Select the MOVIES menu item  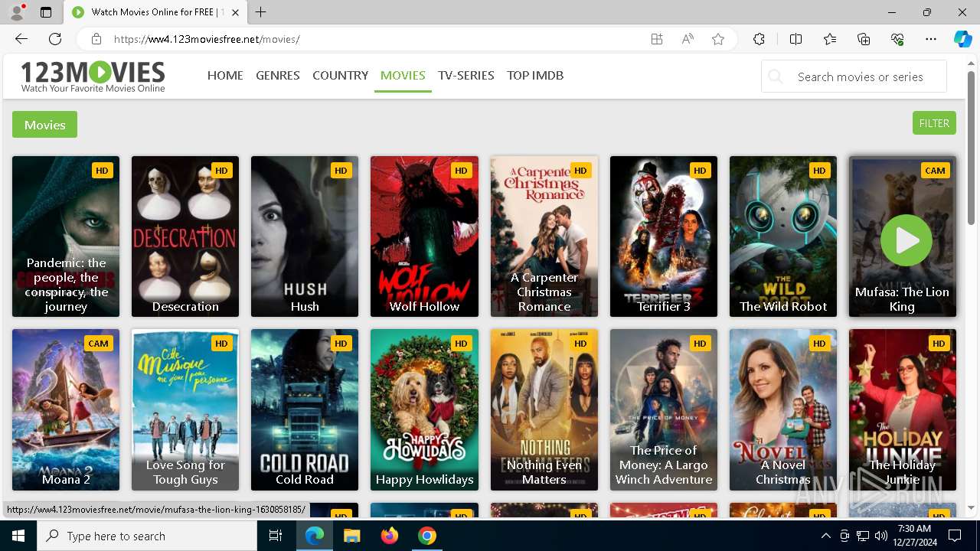pyautogui.click(x=403, y=75)
